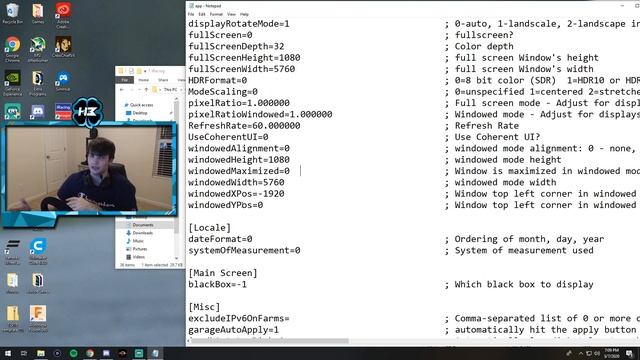640x360 pixels.
Task: Open the blue circular C desktop shortcut
Action: click(38, 250)
